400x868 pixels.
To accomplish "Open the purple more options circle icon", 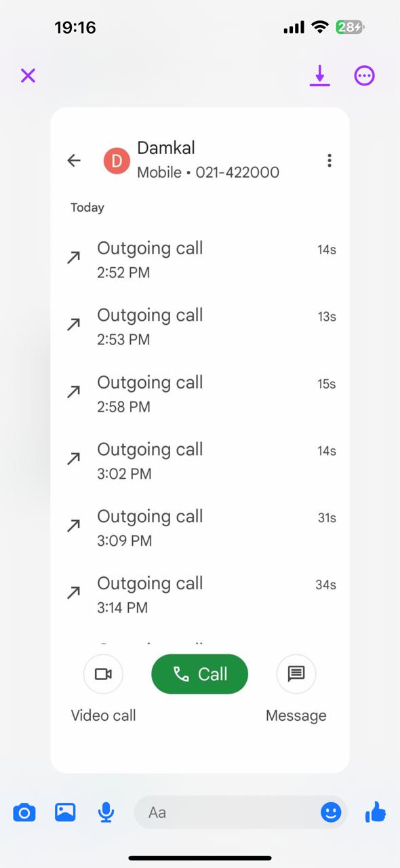I will (x=365, y=75).
